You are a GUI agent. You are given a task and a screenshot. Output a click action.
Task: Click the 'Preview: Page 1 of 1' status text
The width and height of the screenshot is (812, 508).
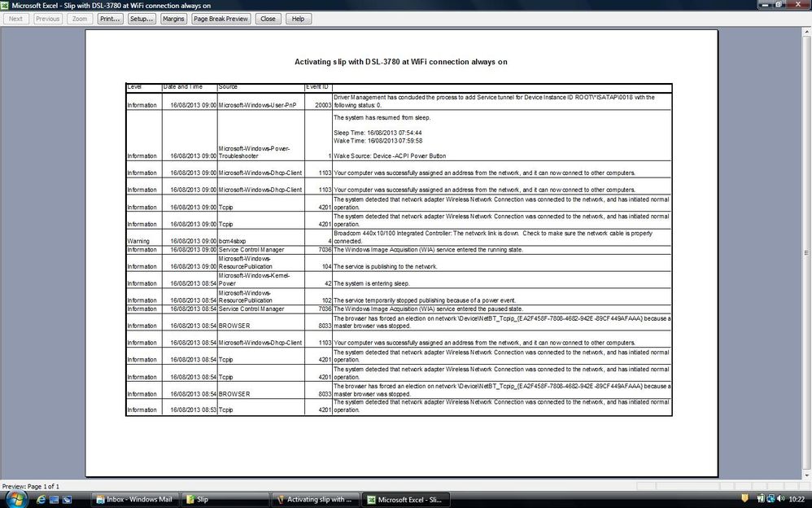click(x=31, y=486)
